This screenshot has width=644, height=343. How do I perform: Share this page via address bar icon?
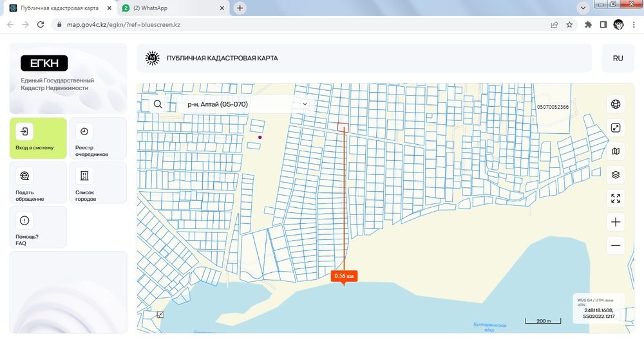tap(554, 24)
